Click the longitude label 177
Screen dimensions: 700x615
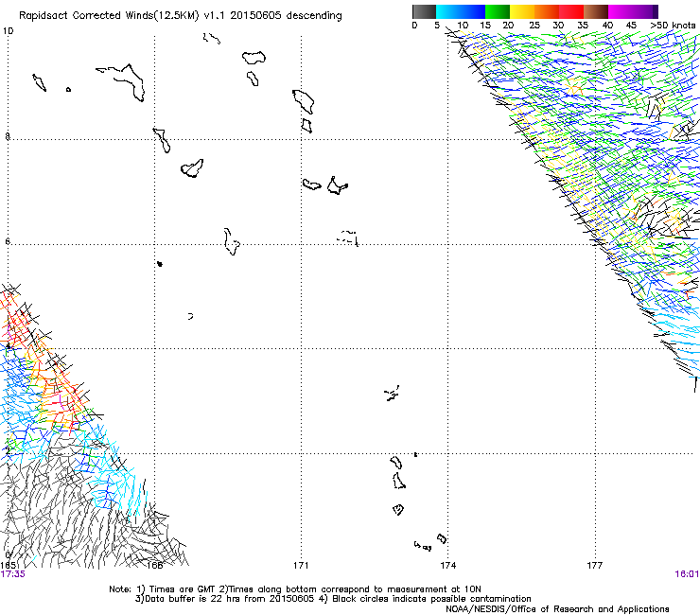(595, 566)
